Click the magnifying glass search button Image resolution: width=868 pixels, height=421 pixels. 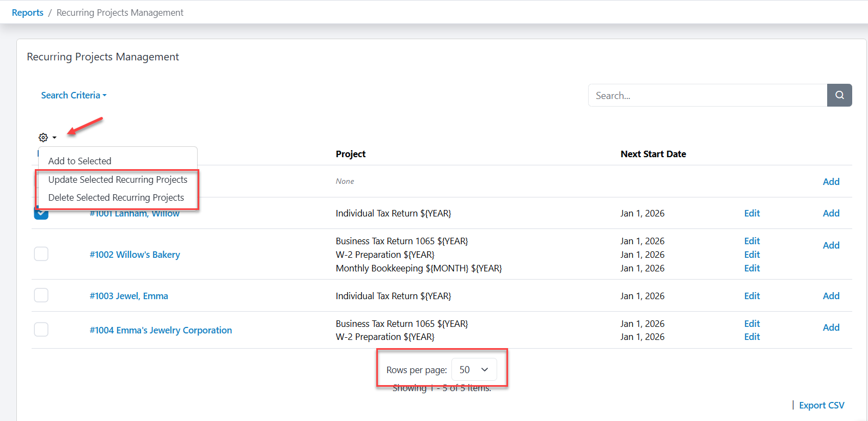click(839, 95)
